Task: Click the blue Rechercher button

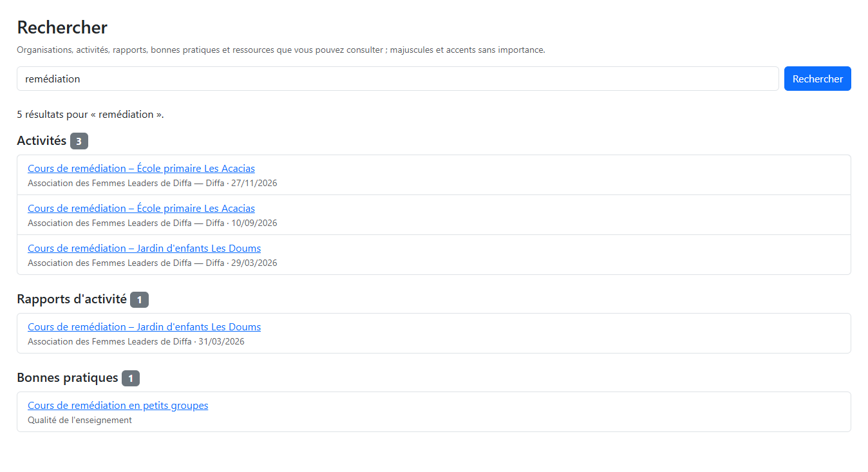Action: [x=817, y=79]
